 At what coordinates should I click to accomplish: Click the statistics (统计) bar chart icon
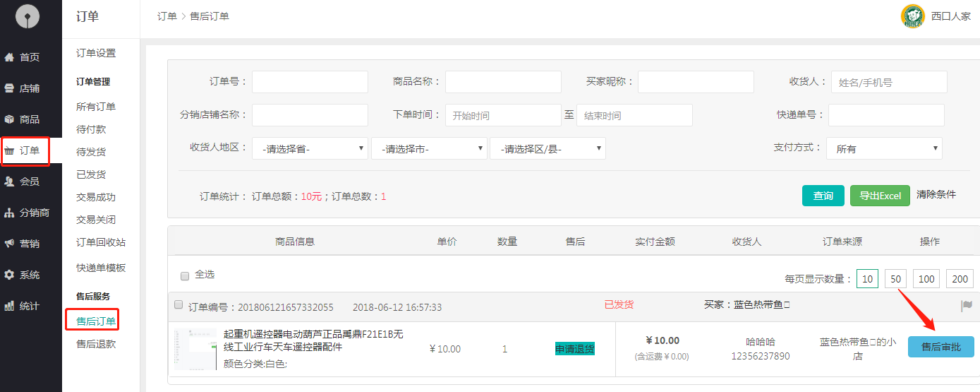click(10, 306)
